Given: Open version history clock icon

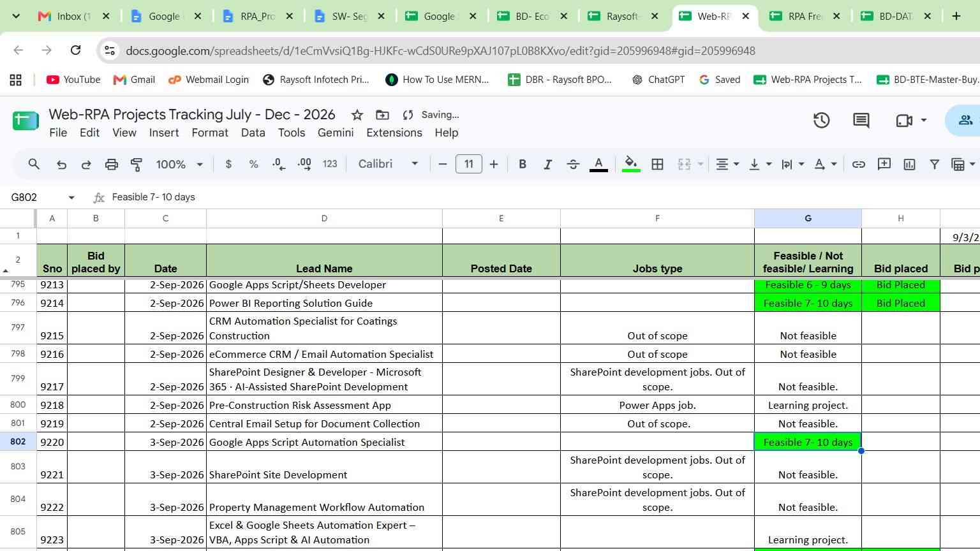Looking at the screenshot, I should point(821,120).
